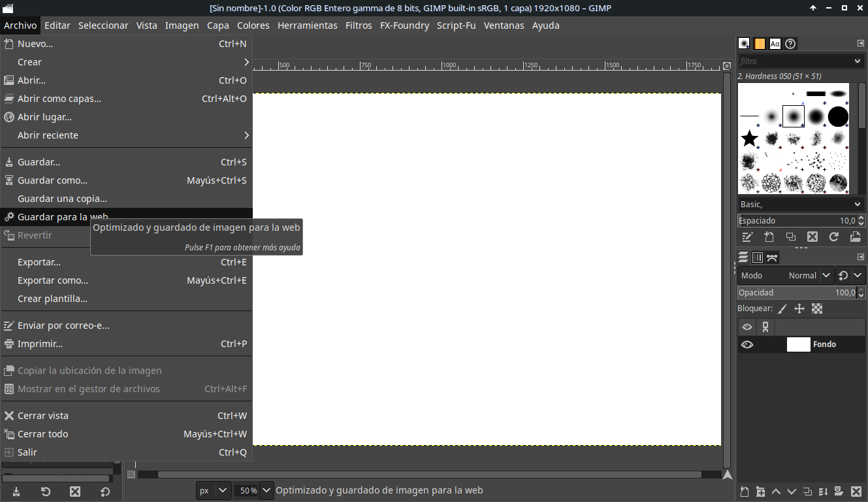The width and height of the screenshot is (868, 502).
Task: Click the edit brush icon in Brushes panel
Action: (x=748, y=237)
